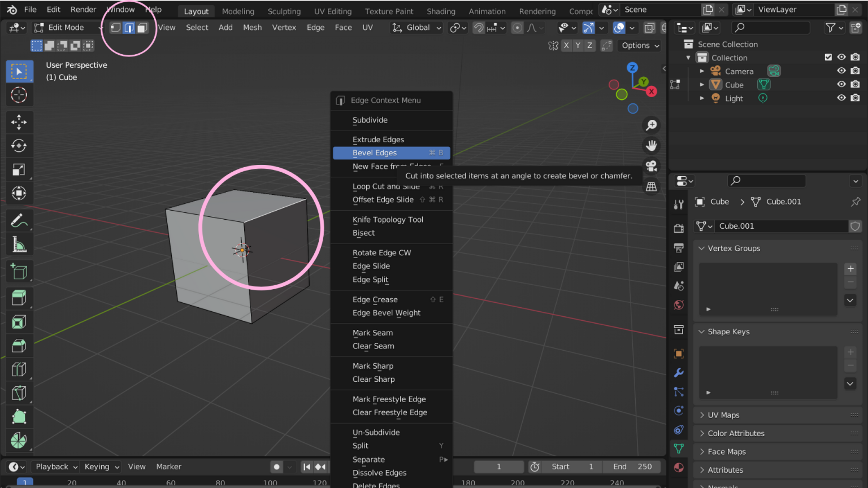
Task: Select the Measure tool
Action: click(x=19, y=244)
